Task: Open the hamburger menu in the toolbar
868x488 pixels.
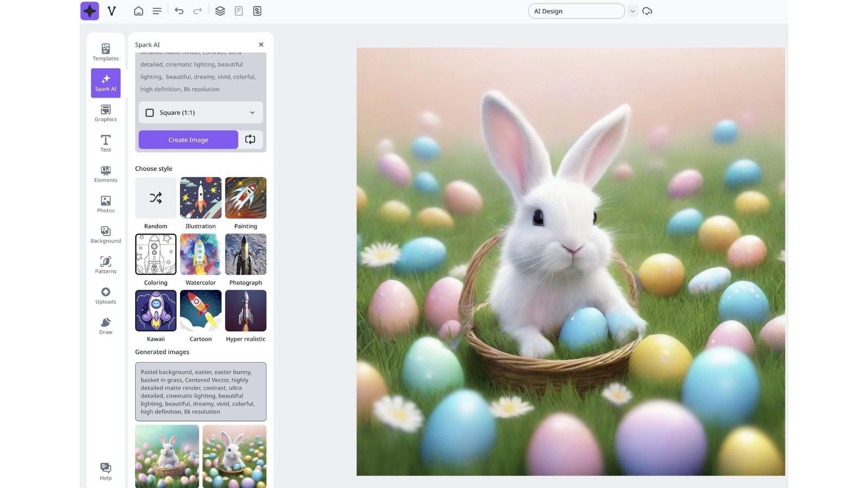Action: (x=157, y=10)
